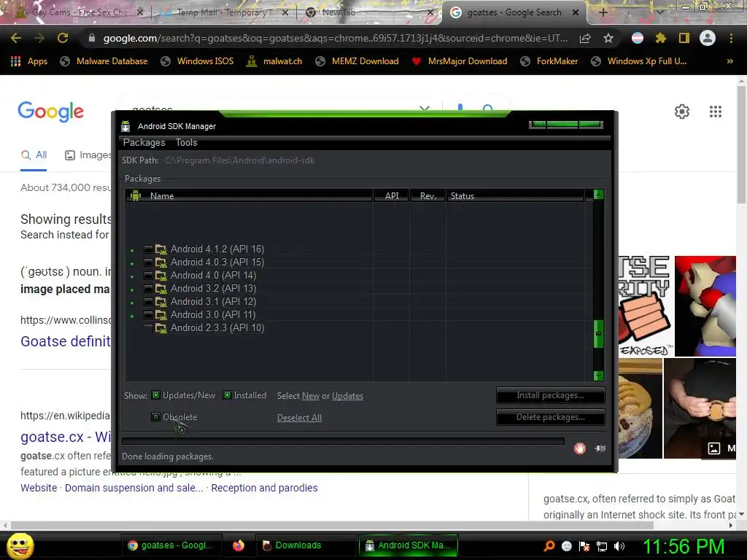The height and width of the screenshot is (560, 747).
Task: Open the smiley Start button
Action: 20,545
